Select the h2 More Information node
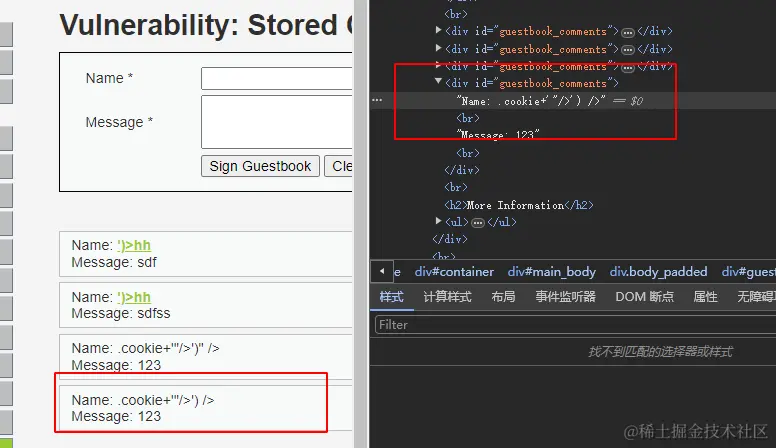The height and width of the screenshot is (448, 776). (519, 205)
